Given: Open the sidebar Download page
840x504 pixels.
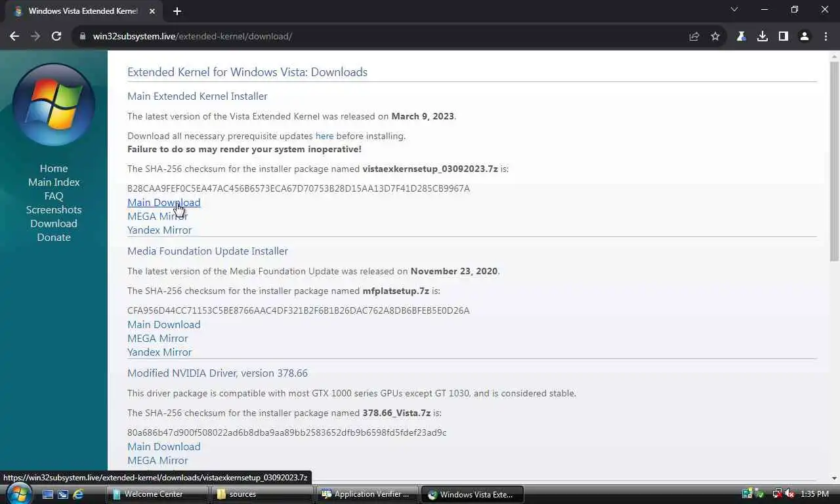Looking at the screenshot, I should click(54, 224).
